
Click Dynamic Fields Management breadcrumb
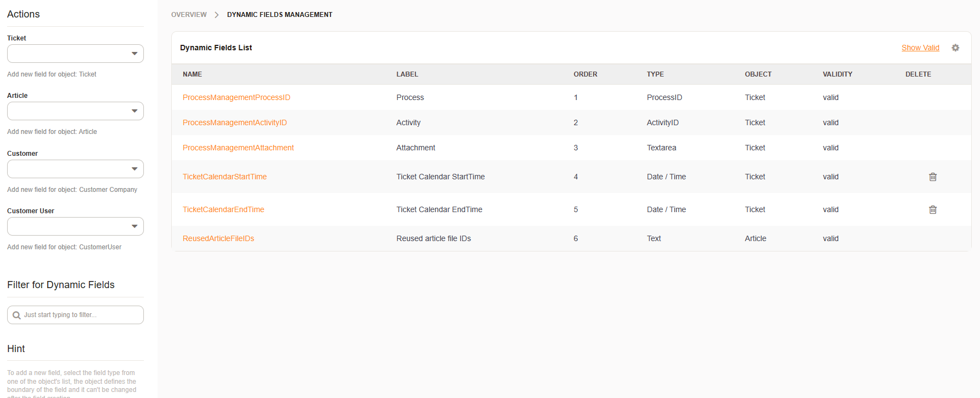(x=280, y=15)
